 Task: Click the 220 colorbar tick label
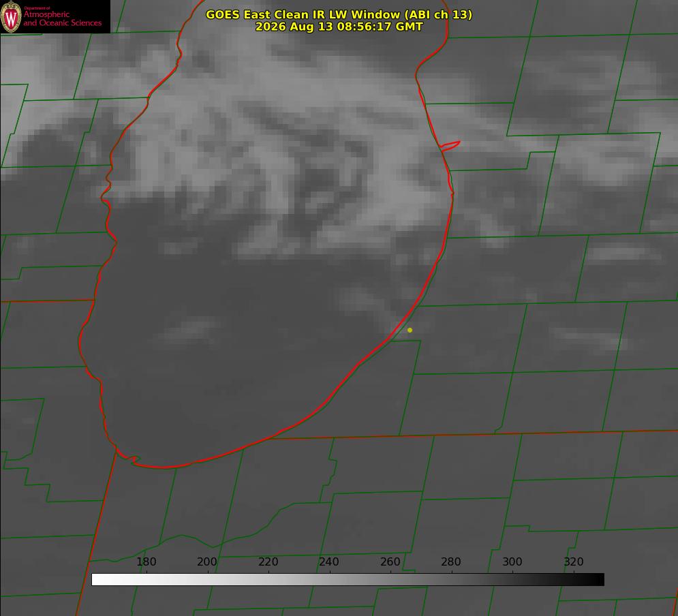(268, 561)
